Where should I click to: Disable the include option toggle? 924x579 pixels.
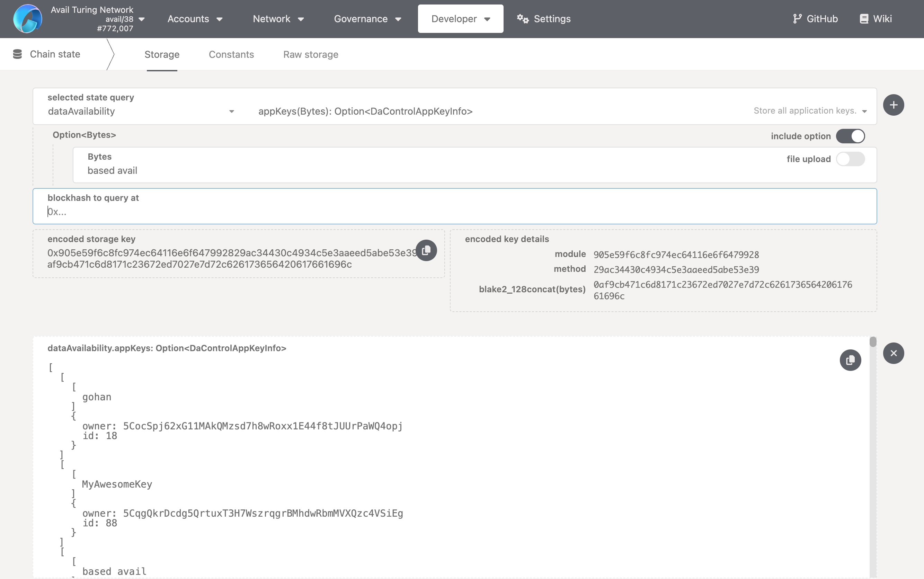coord(850,136)
